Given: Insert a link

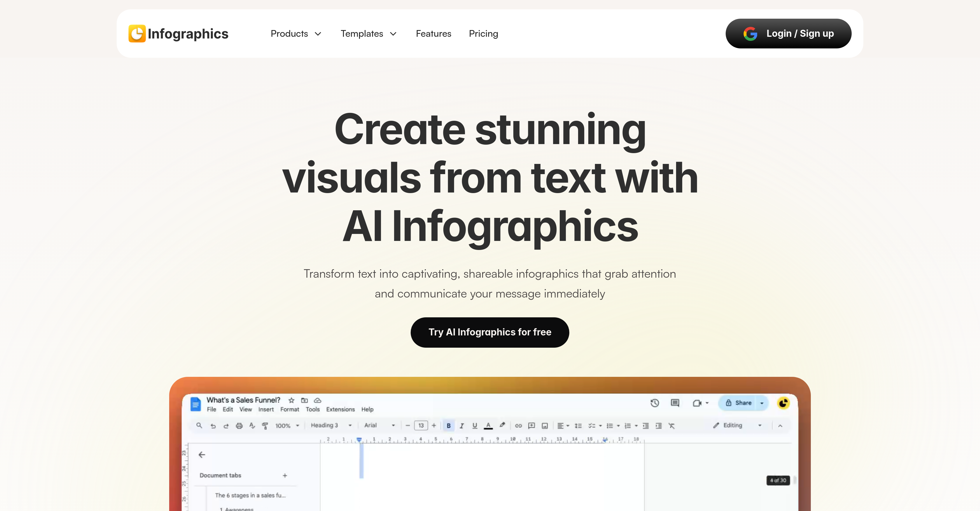Looking at the screenshot, I should tap(518, 425).
